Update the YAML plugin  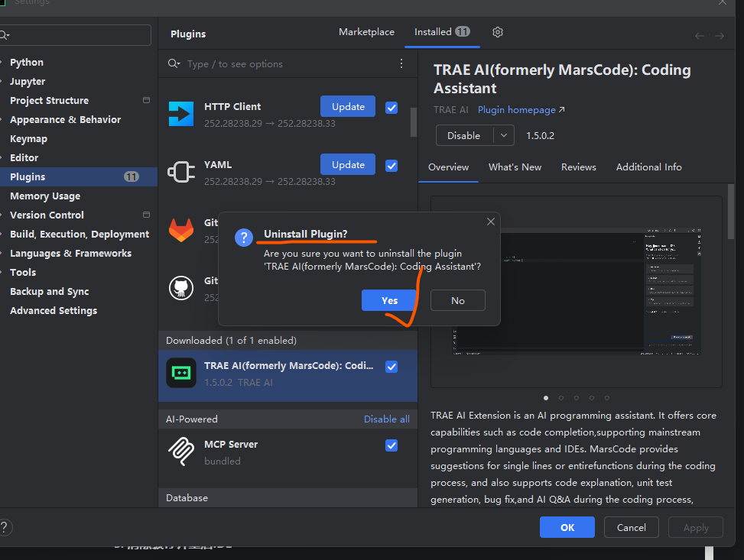point(348,164)
